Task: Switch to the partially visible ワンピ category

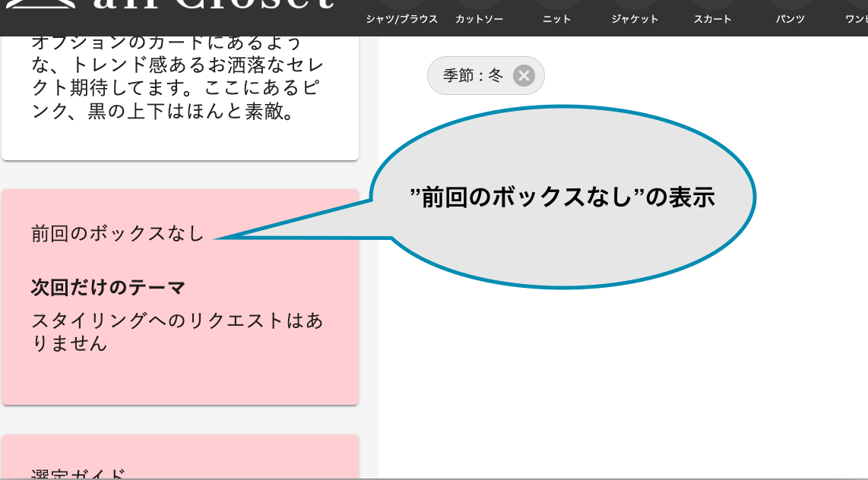Action: [x=856, y=14]
